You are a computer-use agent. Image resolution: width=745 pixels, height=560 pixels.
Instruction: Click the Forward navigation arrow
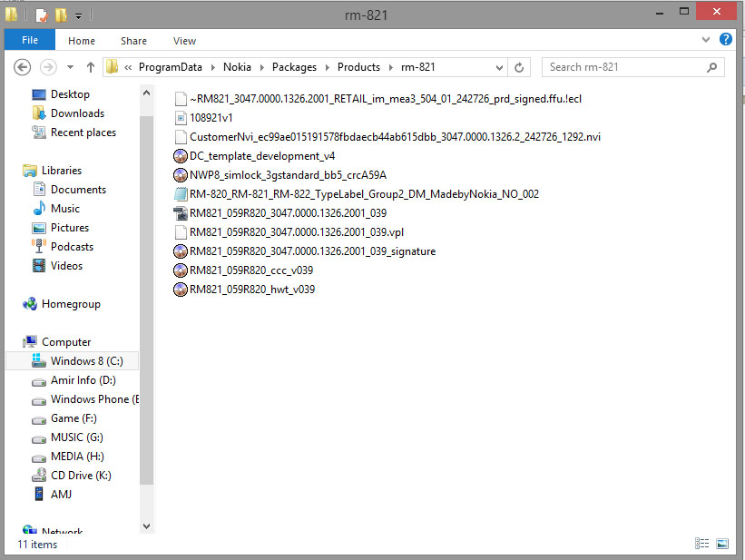[48, 67]
